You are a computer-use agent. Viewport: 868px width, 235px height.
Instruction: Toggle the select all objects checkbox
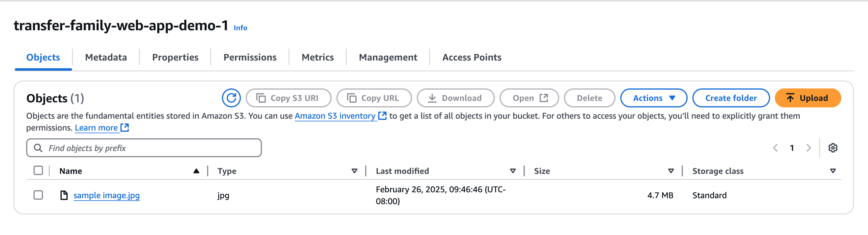click(38, 171)
